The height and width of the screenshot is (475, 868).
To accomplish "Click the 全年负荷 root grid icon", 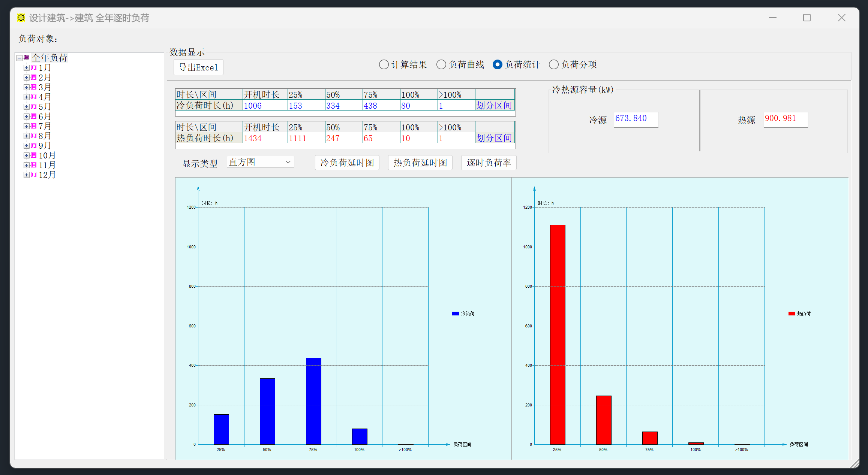I will 27,58.
